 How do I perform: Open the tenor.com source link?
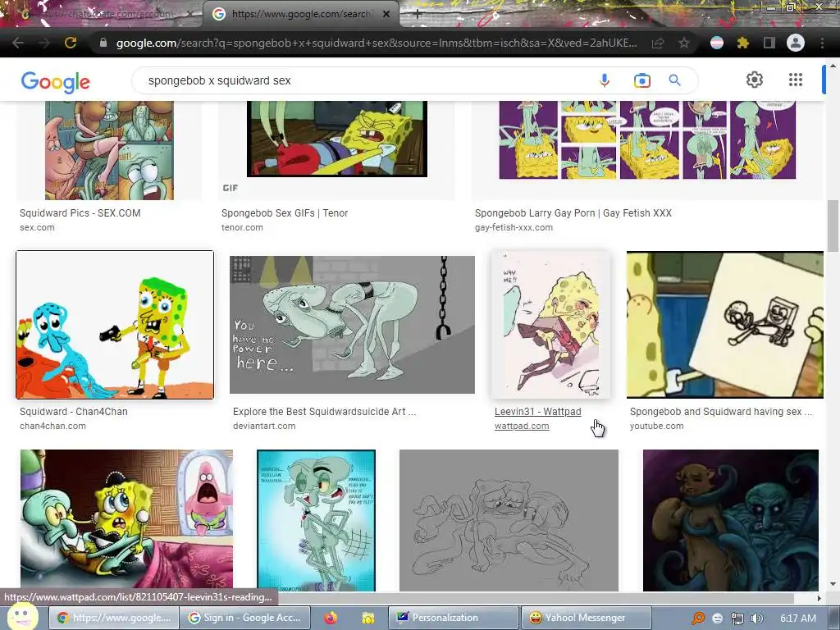pyautogui.click(x=242, y=227)
